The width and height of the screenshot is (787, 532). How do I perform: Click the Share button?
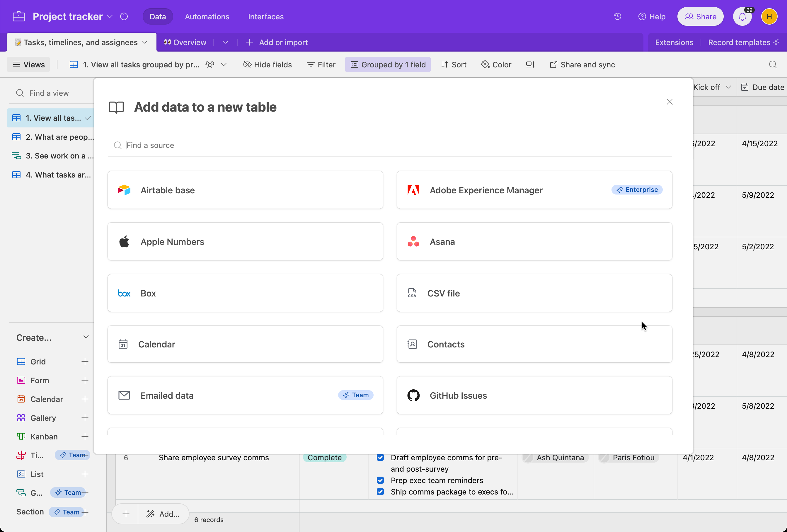click(700, 17)
